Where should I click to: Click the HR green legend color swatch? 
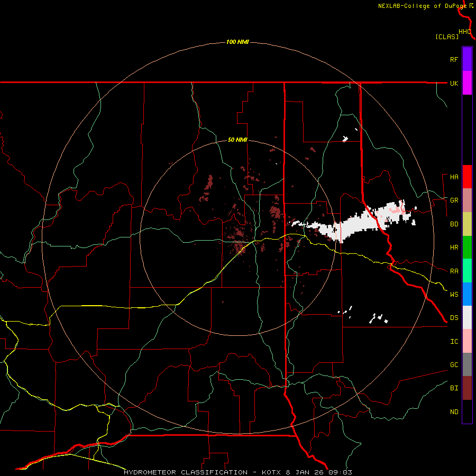467,247
